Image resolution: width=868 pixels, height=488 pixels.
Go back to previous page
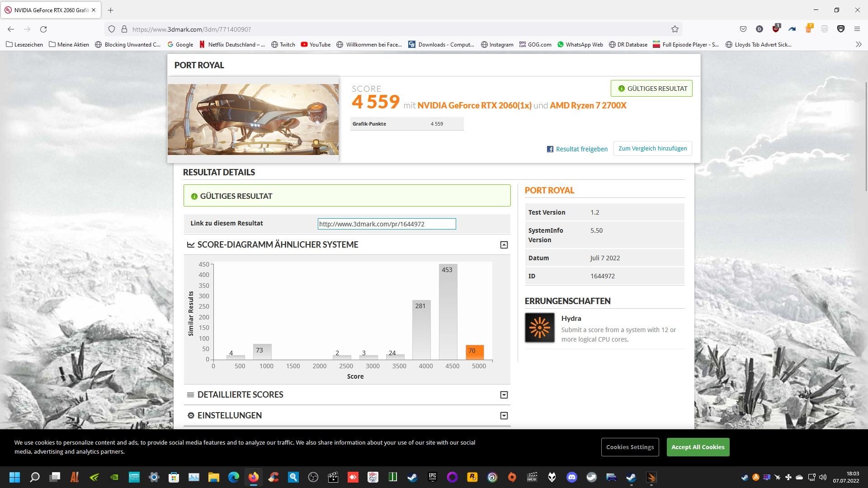click(11, 29)
